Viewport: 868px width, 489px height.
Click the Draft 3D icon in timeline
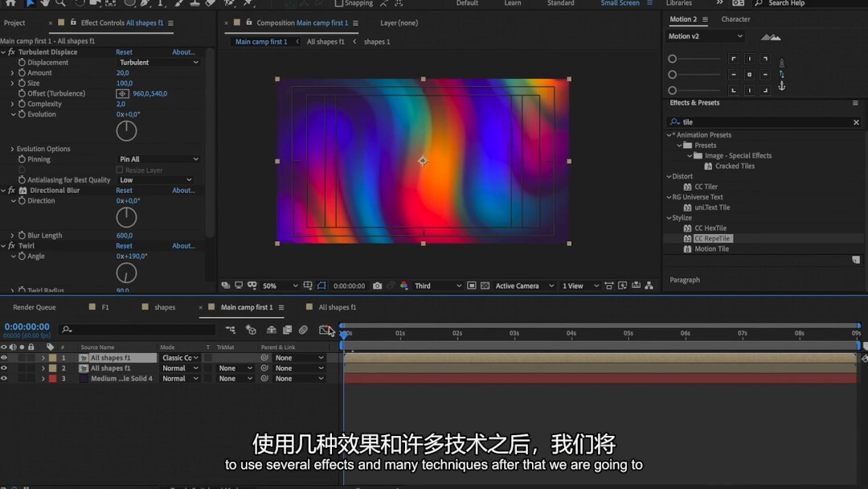[251, 330]
